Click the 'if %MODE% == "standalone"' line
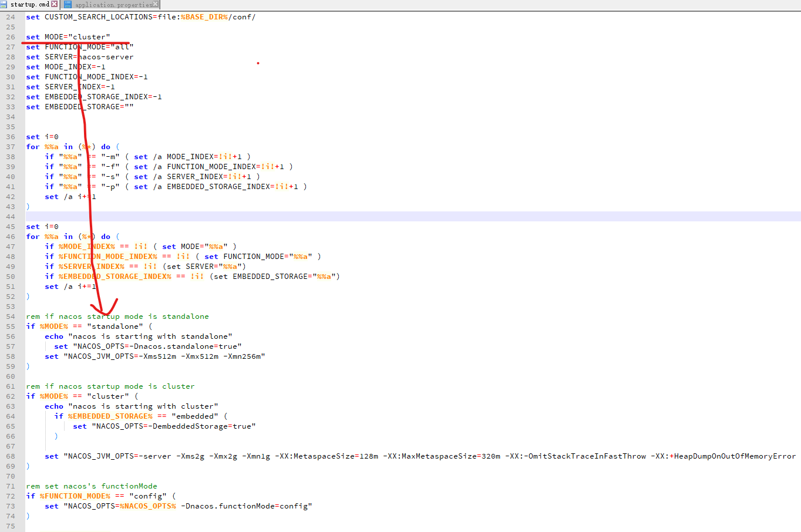Screen dimensions: 801x532 (x=89, y=326)
